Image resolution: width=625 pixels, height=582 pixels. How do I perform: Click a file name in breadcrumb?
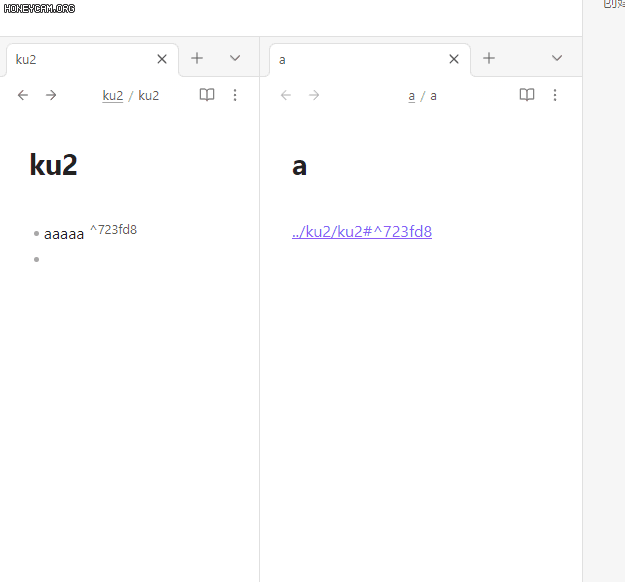pyautogui.click(x=433, y=96)
